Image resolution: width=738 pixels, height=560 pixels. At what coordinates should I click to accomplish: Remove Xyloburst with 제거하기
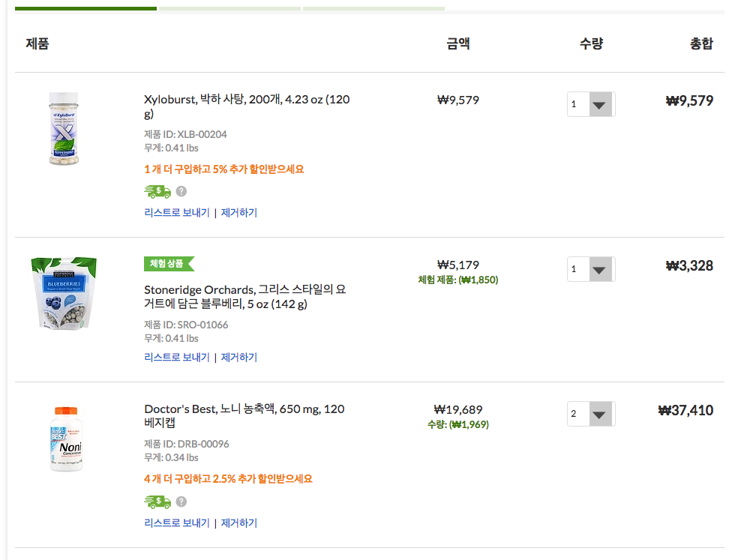tap(239, 212)
